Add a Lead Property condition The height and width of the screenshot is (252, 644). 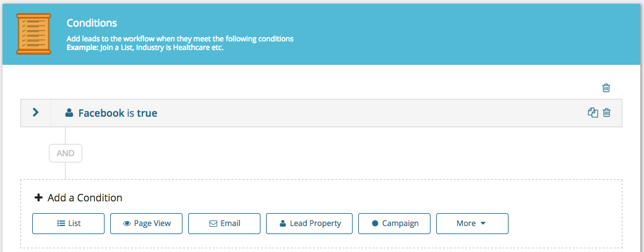(309, 224)
